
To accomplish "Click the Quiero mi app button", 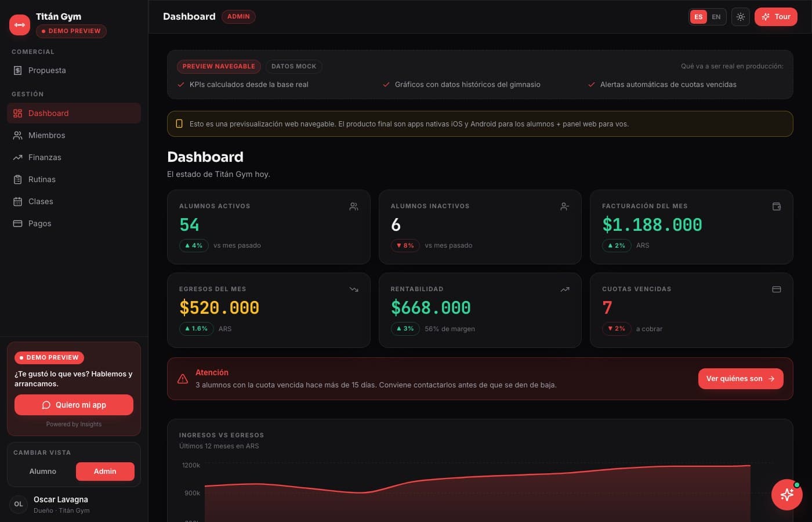I will (x=74, y=405).
